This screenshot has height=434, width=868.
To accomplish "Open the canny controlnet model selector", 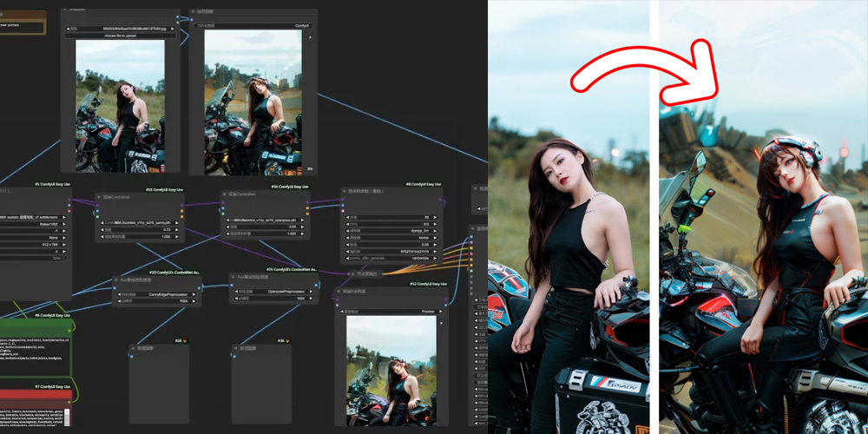I will click(140, 222).
